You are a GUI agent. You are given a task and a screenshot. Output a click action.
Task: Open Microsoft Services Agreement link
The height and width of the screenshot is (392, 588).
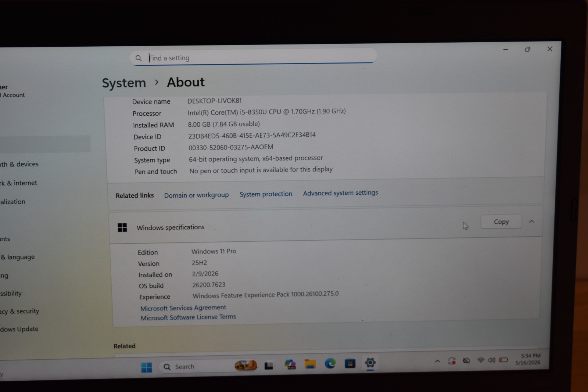click(183, 308)
